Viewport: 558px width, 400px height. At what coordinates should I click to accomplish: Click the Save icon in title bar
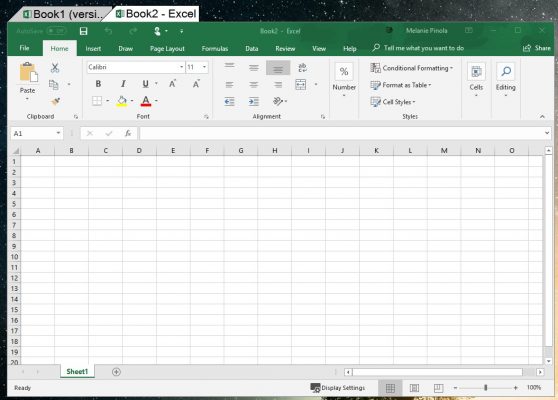[x=83, y=31]
